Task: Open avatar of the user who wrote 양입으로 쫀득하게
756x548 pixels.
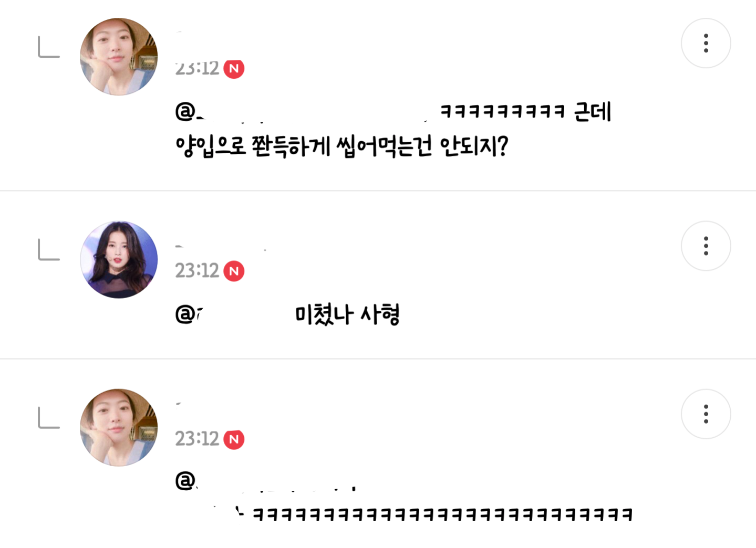Action: point(119,57)
